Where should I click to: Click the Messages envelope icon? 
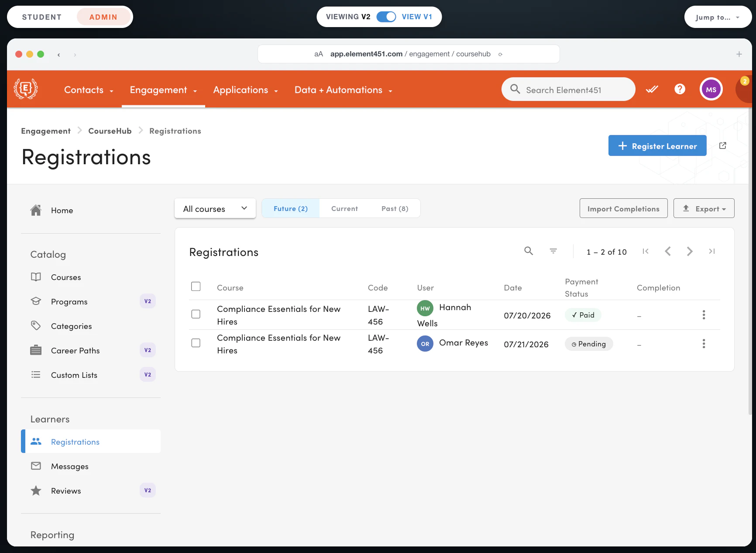(36, 466)
